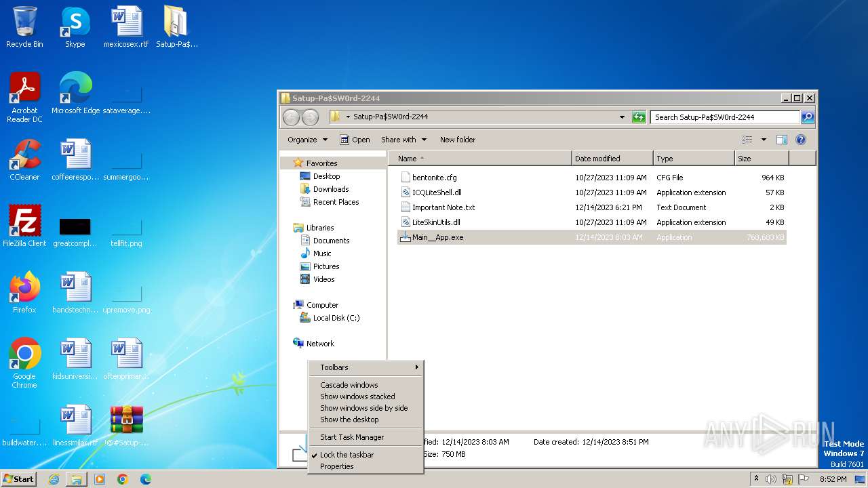Show hidden tray icons arrow
Viewport: 868px width, 488px height.
(757, 479)
